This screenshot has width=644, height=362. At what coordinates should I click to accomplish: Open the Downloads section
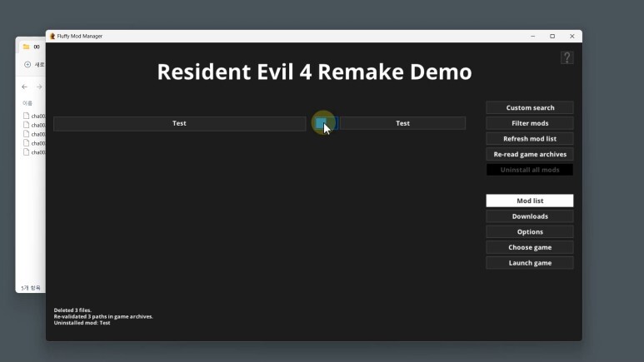click(530, 216)
